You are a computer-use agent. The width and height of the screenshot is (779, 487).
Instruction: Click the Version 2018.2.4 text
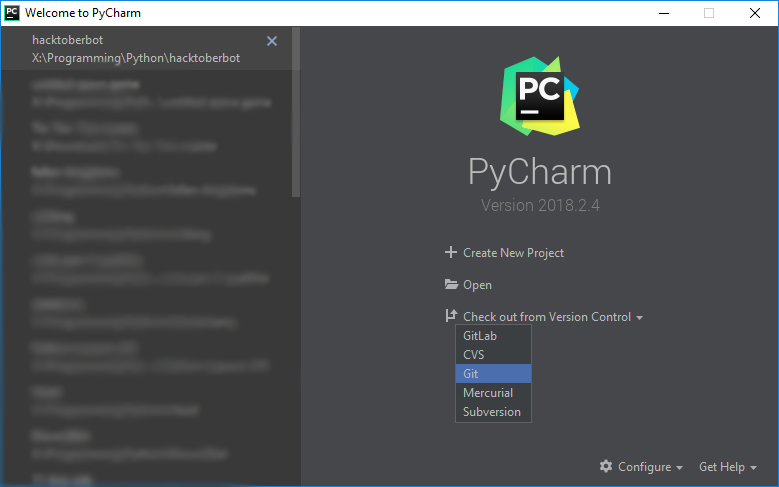point(540,205)
